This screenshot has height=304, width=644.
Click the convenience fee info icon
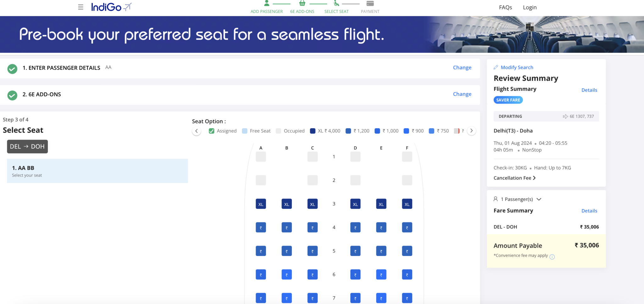[x=552, y=257]
